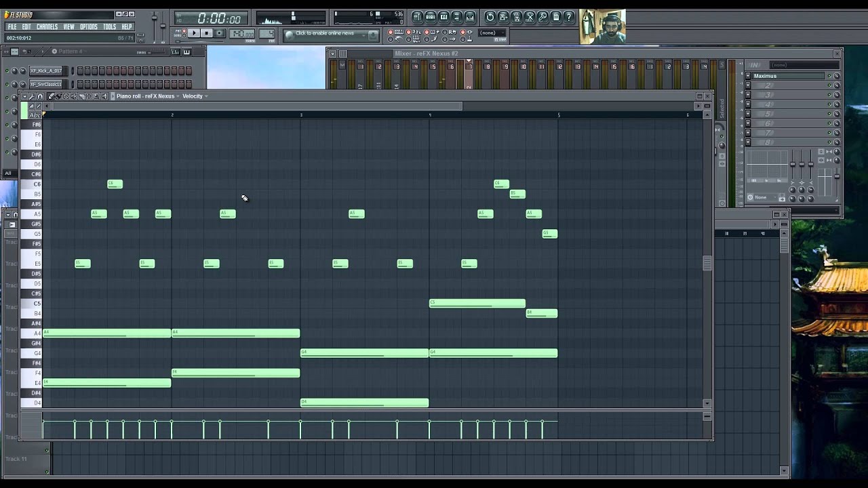Open the TOOLS menu

(109, 27)
